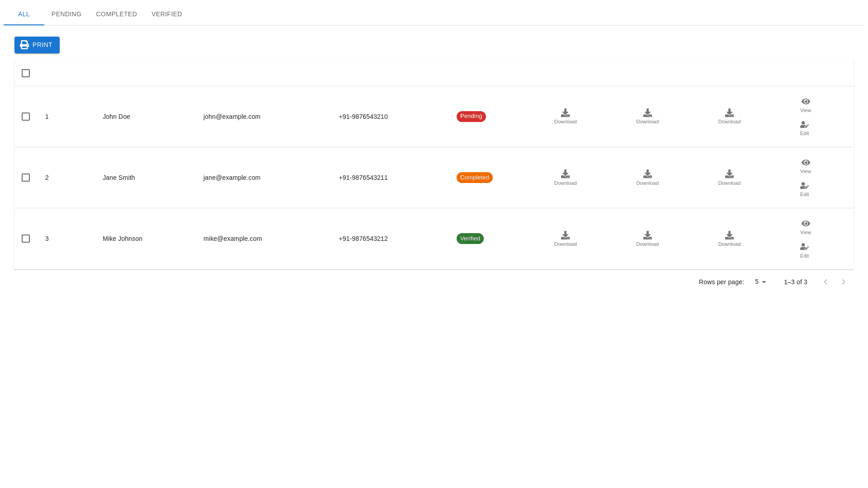The height and width of the screenshot is (488, 868).
Task: Click the first Download icon in Jane Smith's row
Action: click(x=565, y=174)
